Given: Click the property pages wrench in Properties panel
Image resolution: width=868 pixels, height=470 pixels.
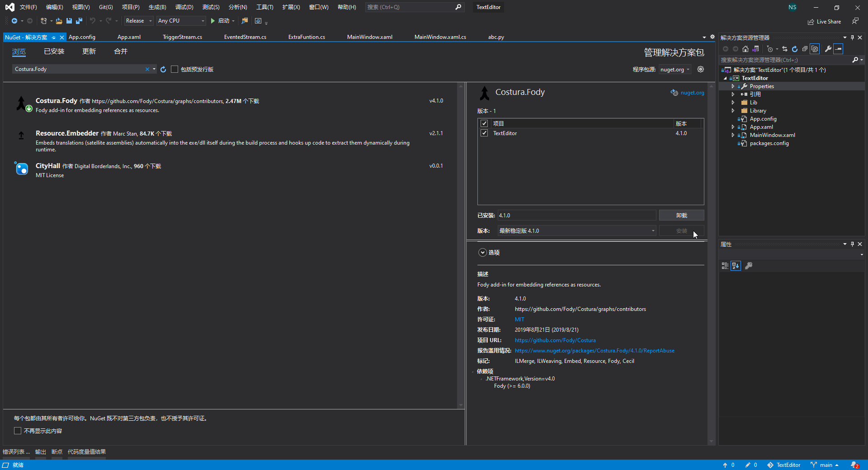Looking at the screenshot, I should click(749, 266).
